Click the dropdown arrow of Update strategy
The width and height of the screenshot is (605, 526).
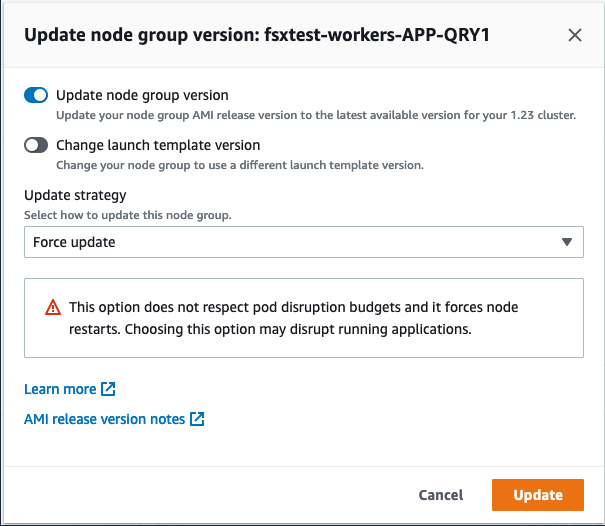[x=567, y=242]
